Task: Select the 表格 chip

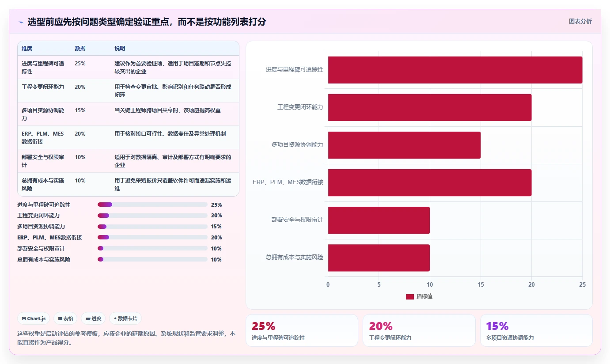Action: coord(65,318)
